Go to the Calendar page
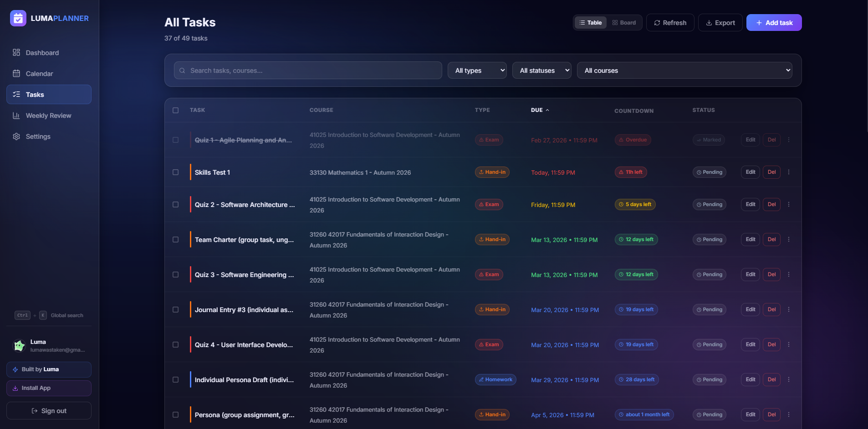 39,74
